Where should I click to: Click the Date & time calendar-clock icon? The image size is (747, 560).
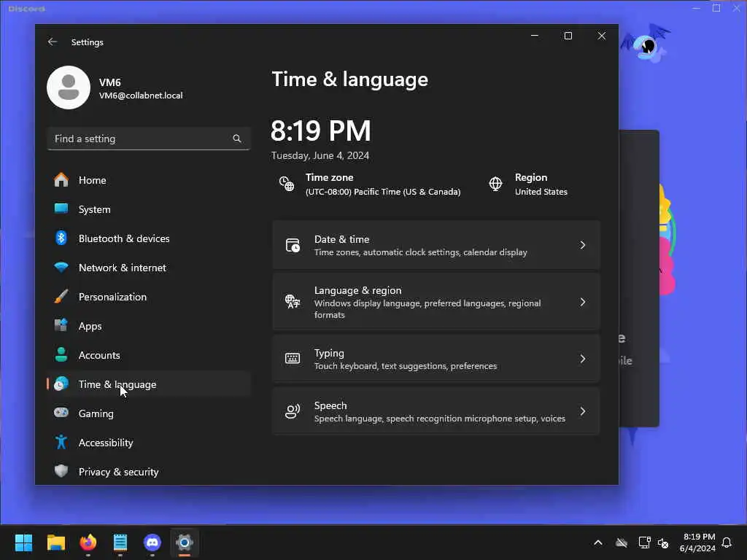click(293, 245)
